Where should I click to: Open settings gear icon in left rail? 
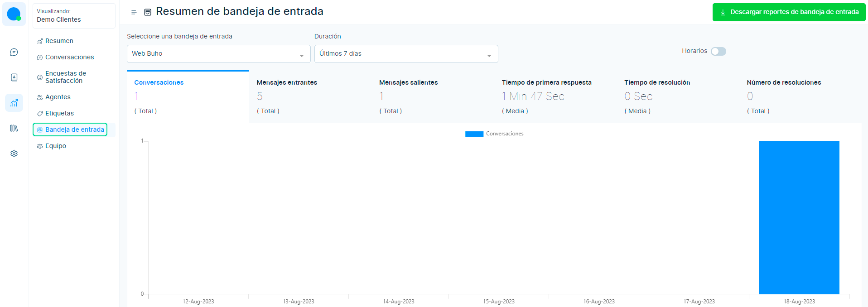click(x=14, y=153)
